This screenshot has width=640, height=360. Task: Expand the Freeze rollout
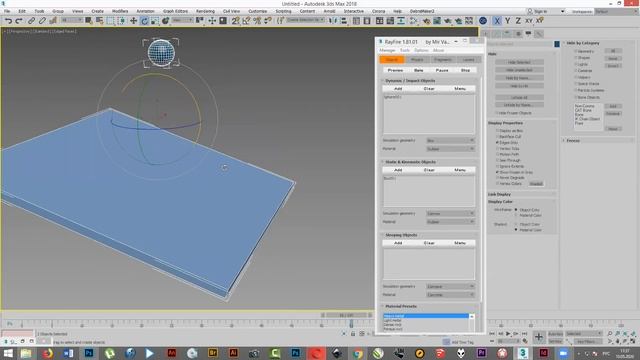point(573,140)
